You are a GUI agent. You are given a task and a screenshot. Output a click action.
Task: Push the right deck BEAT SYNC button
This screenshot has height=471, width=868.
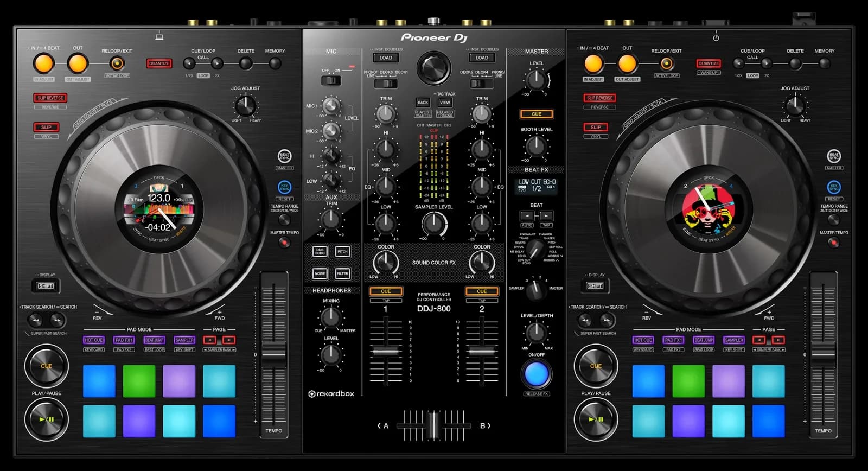tap(834, 156)
